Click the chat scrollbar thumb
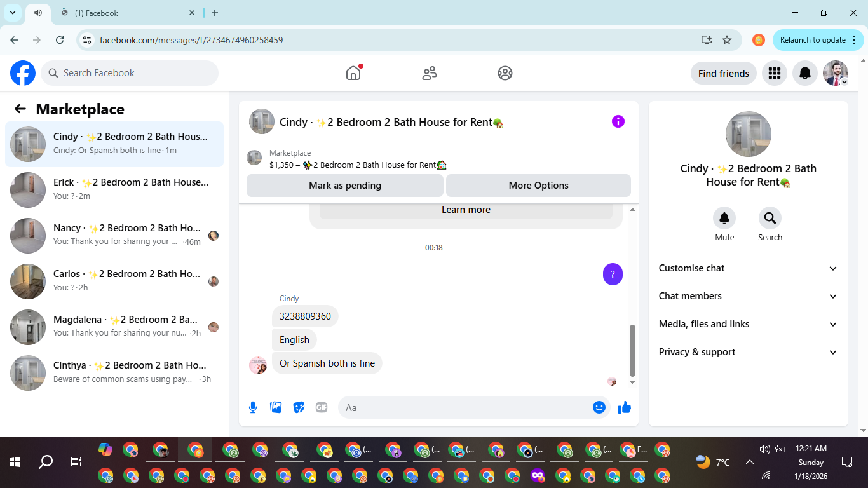 point(632,351)
